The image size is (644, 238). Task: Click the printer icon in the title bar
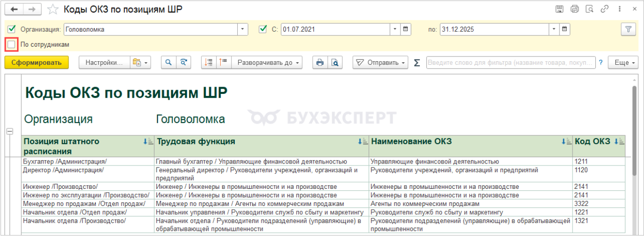(x=574, y=9)
